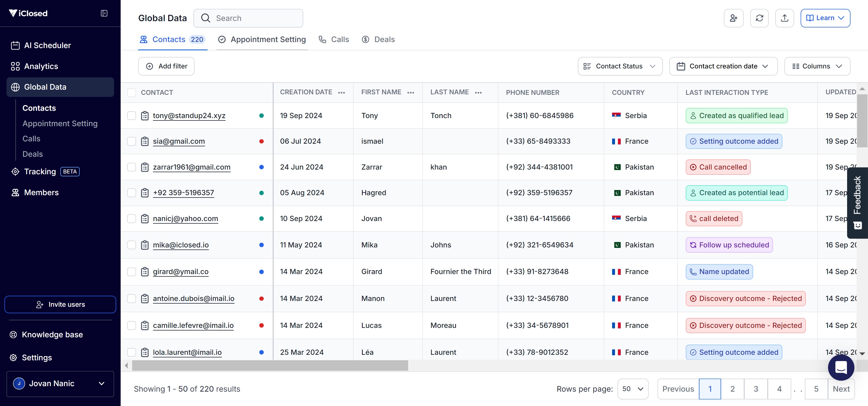Click the add contact icon button
868x406 pixels.
733,18
